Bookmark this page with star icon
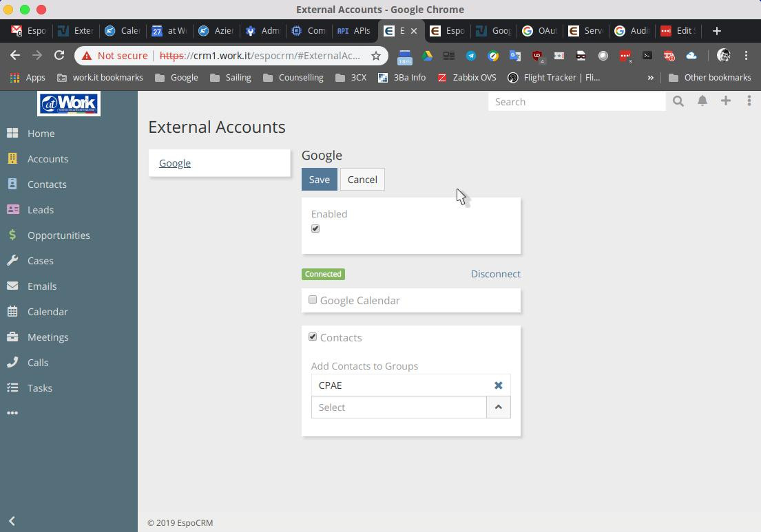The width and height of the screenshot is (761, 532). click(x=376, y=56)
